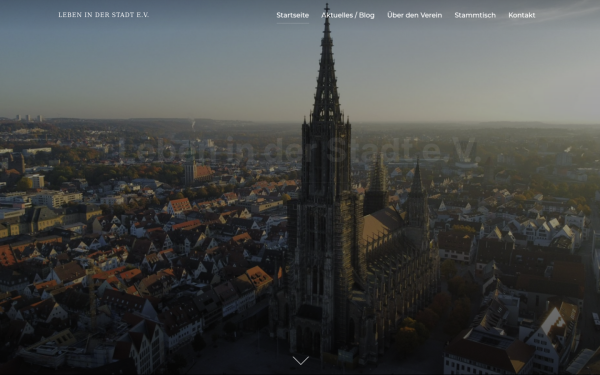Screen dimensions: 600x375
Task: Click the LEBEN IN DER STADT E.V. logo
Action: (103, 15)
